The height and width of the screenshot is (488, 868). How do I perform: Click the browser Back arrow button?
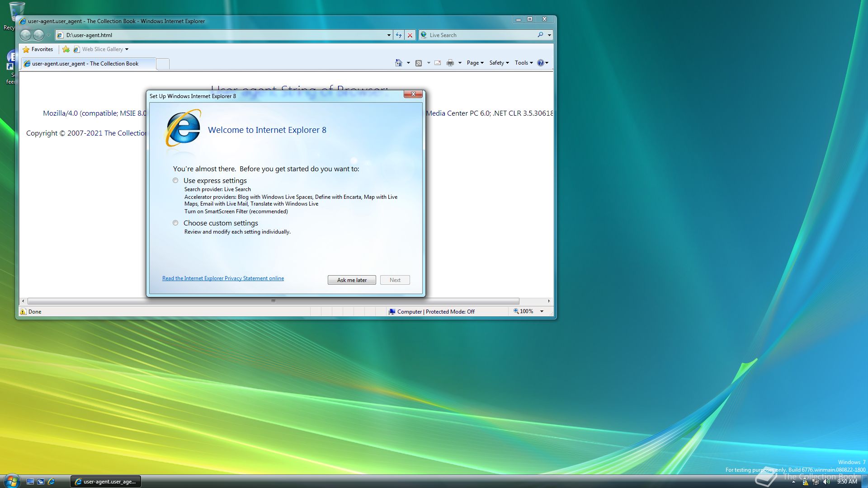pyautogui.click(x=26, y=35)
